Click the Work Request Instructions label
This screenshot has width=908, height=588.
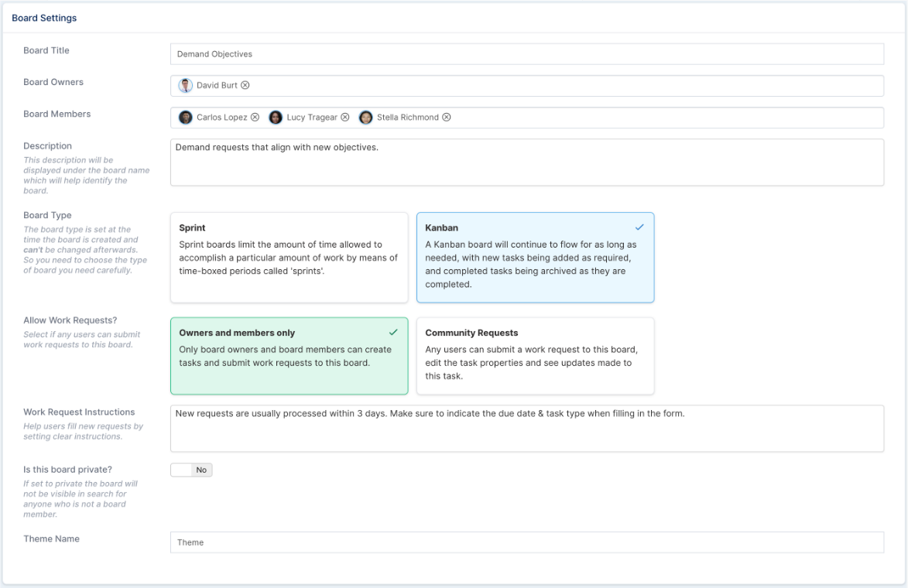(x=79, y=412)
